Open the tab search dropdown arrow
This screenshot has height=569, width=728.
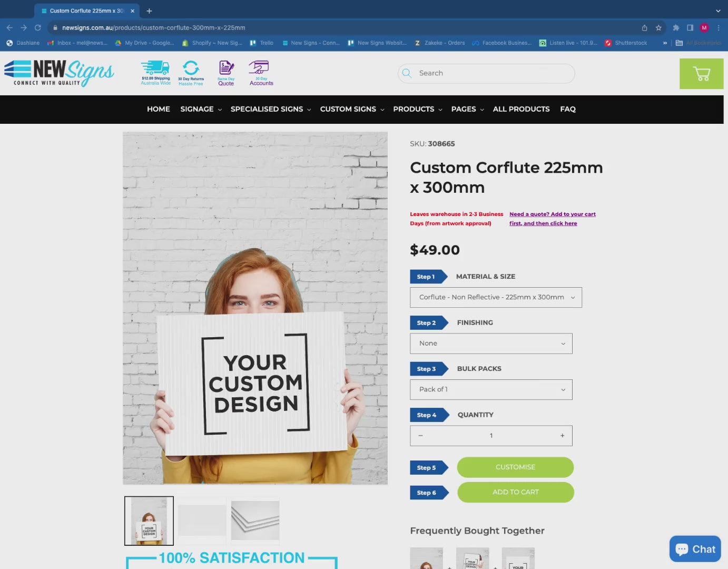pyautogui.click(x=717, y=11)
